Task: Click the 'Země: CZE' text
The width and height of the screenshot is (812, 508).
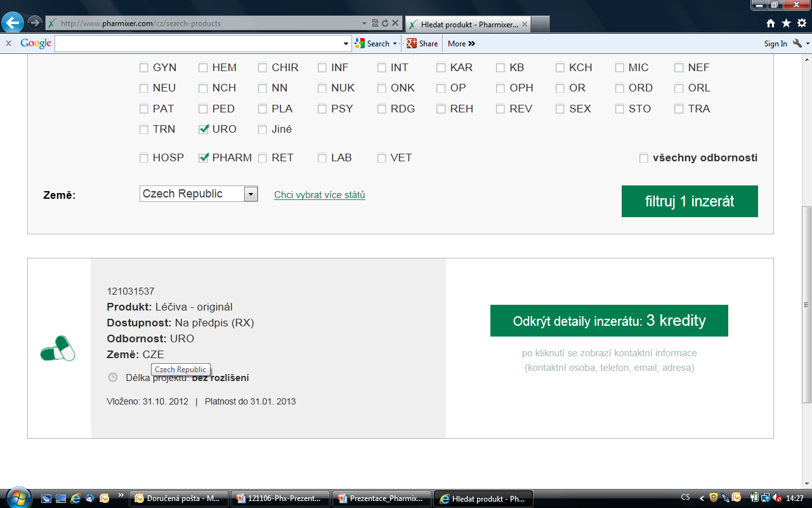Action: click(x=135, y=354)
